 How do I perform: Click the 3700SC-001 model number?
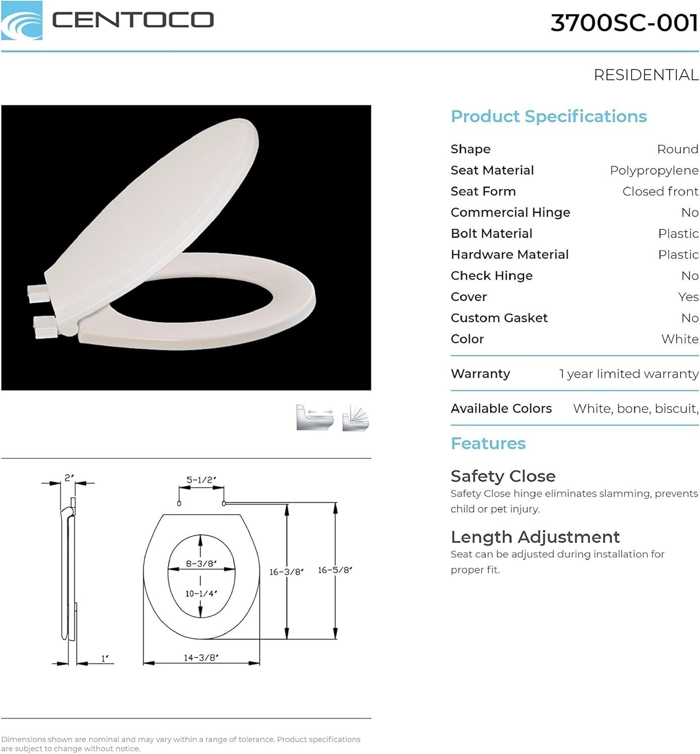(624, 23)
